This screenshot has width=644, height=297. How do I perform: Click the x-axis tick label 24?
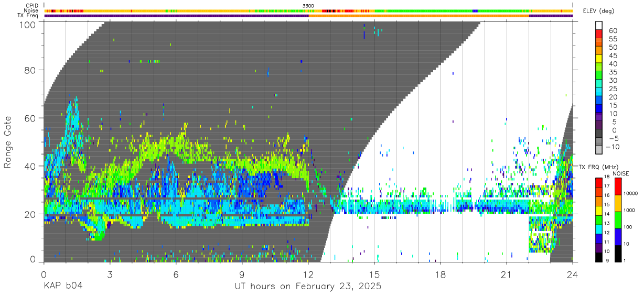(x=573, y=274)
